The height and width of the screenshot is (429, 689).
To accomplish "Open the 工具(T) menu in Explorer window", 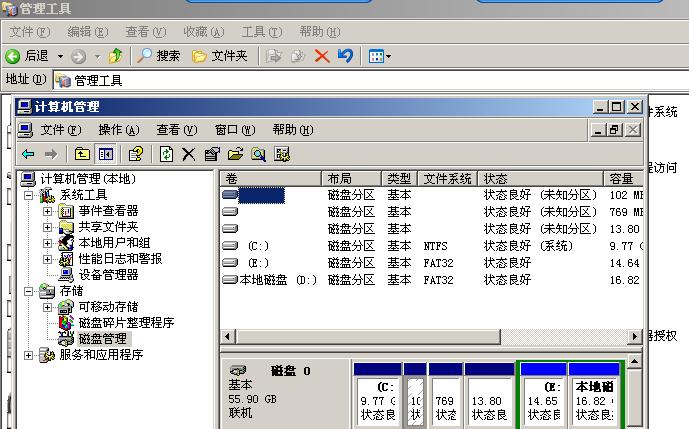I will point(262,32).
